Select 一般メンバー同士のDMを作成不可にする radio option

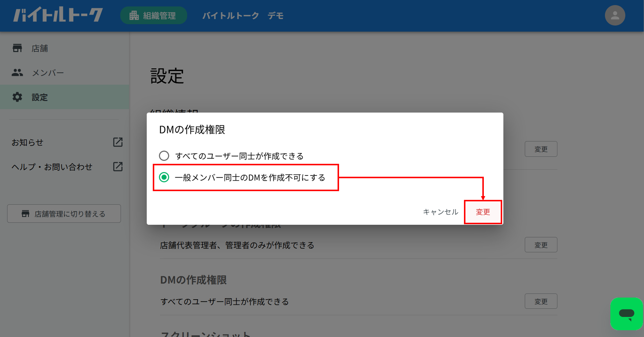(x=164, y=177)
